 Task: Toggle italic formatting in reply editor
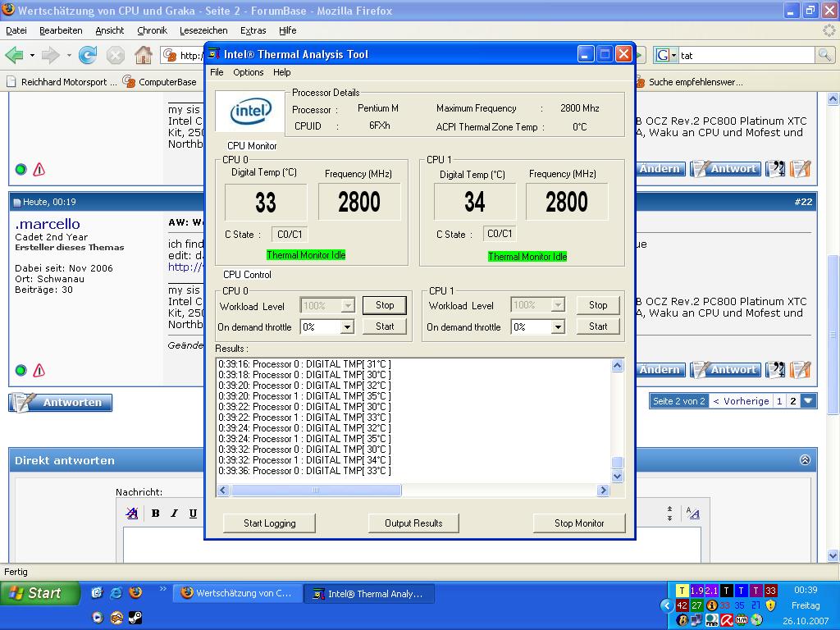tap(174, 514)
